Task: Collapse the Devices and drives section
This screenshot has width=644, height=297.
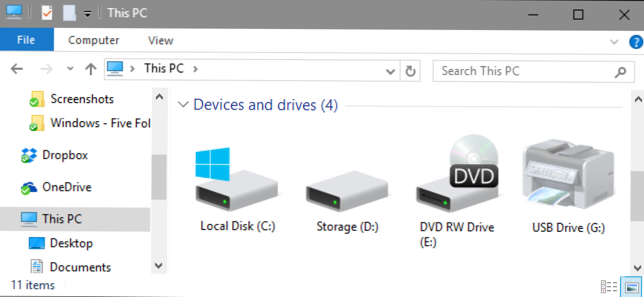Action: pyautogui.click(x=183, y=105)
